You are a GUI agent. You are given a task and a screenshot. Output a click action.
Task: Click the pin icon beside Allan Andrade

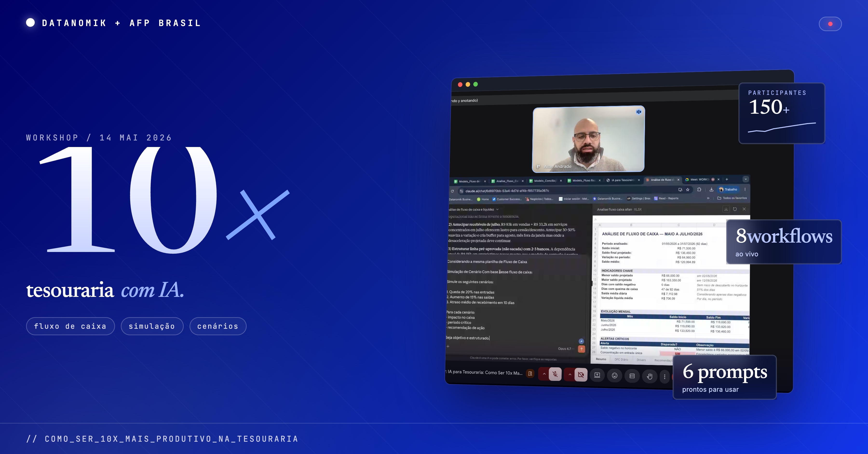click(538, 166)
